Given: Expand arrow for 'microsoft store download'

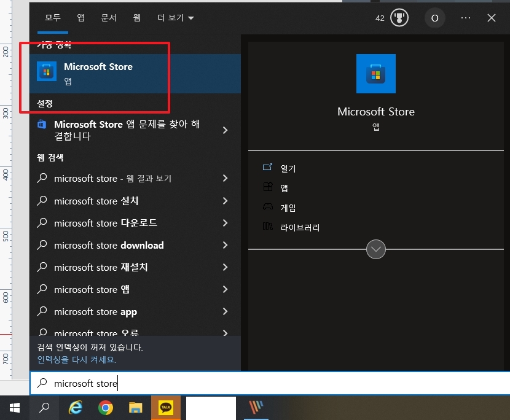Looking at the screenshot, I should [225, 245].
